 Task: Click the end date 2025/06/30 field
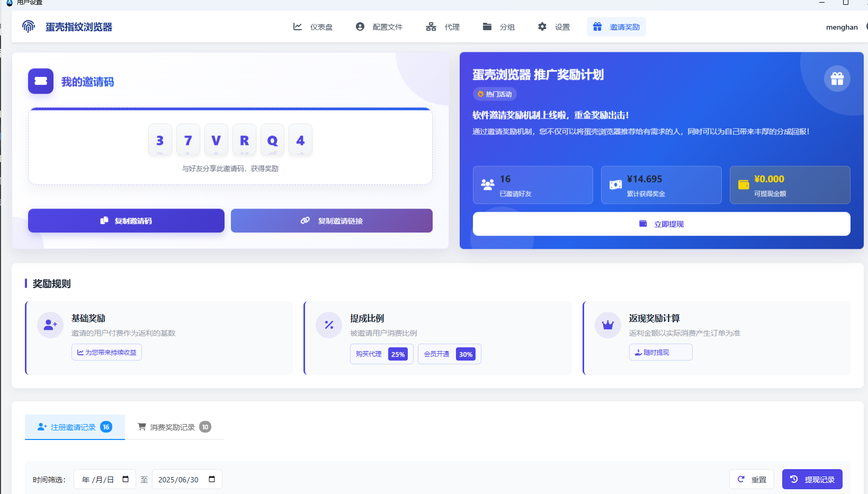pos(187,479)
